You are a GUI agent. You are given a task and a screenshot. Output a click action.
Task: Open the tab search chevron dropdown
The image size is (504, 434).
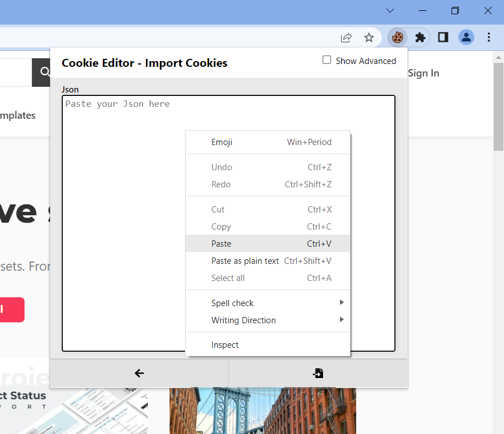(390, 11)
